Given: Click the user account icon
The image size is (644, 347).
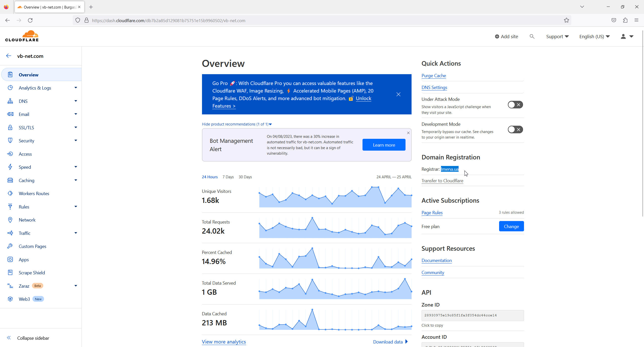Looking at the screenshot, I should pyautogui.click(x=623, y=36).
